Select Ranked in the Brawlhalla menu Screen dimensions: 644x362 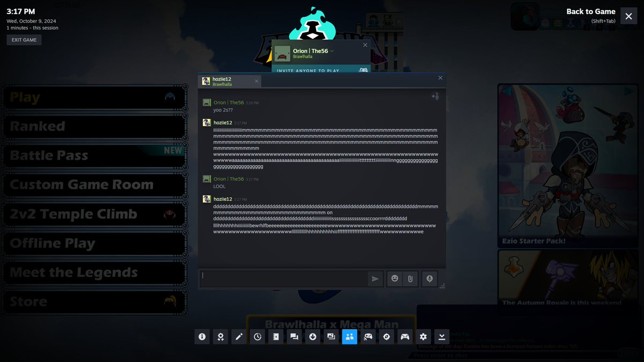click(95, 126)
